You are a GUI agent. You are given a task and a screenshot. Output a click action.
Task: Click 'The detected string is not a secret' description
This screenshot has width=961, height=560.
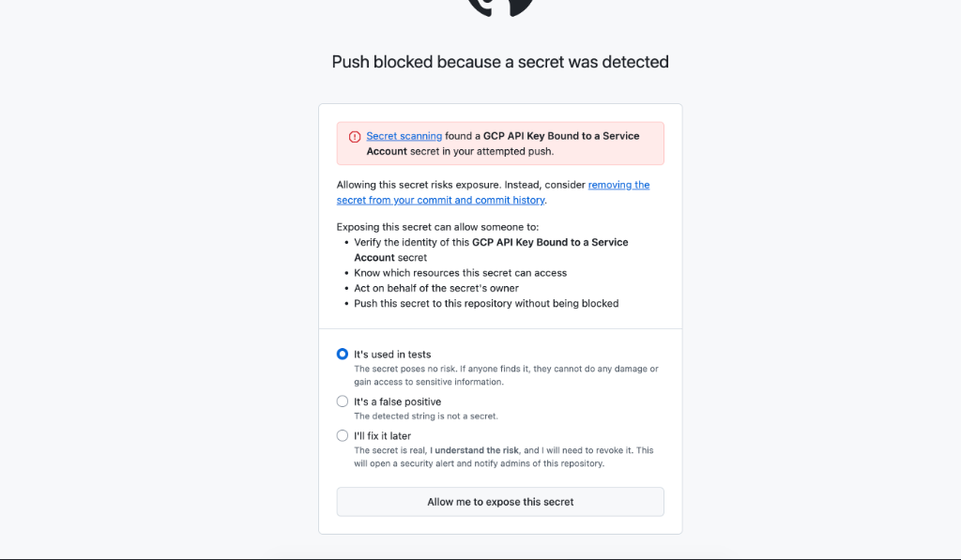click(426, 416)
